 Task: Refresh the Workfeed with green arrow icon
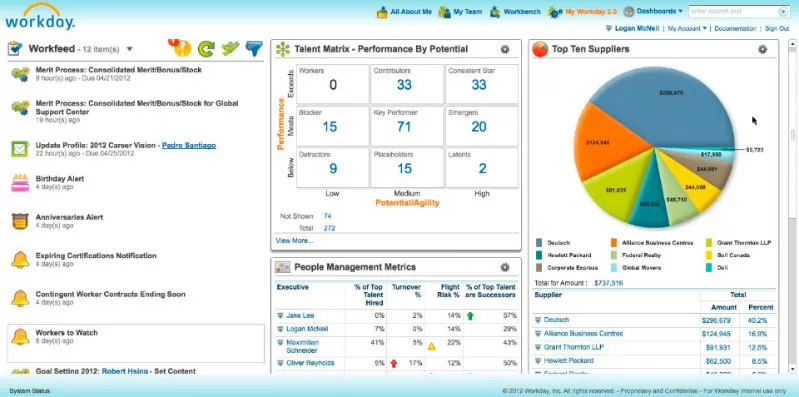point(206,48)
